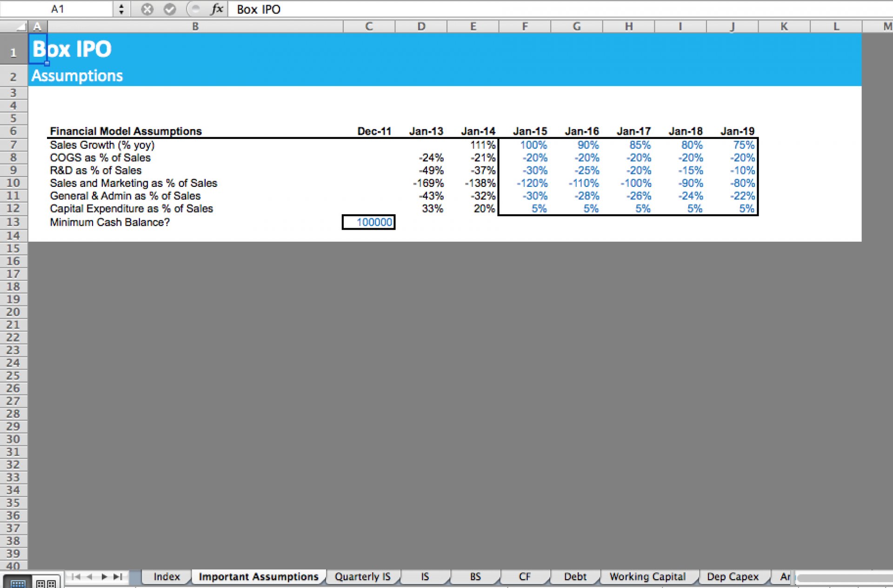Click the -28% Jan-16 General & Admin cell
The height and width of the screenshot is (588, 893).
point(586,196)
